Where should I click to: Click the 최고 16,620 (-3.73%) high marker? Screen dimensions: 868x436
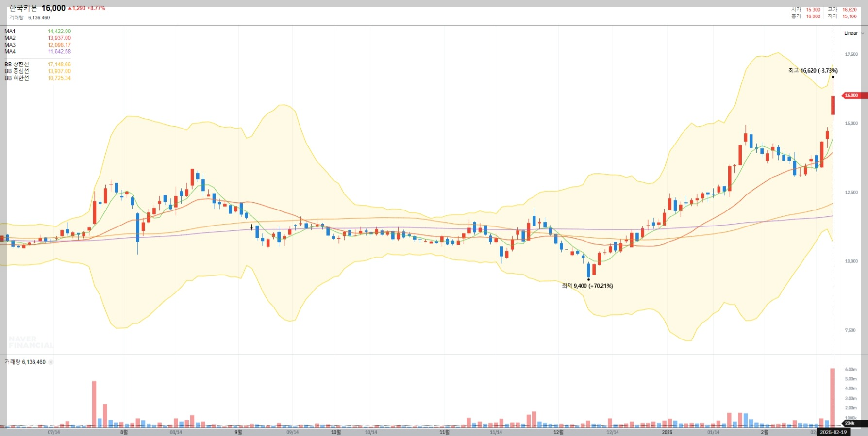(813, 71)
